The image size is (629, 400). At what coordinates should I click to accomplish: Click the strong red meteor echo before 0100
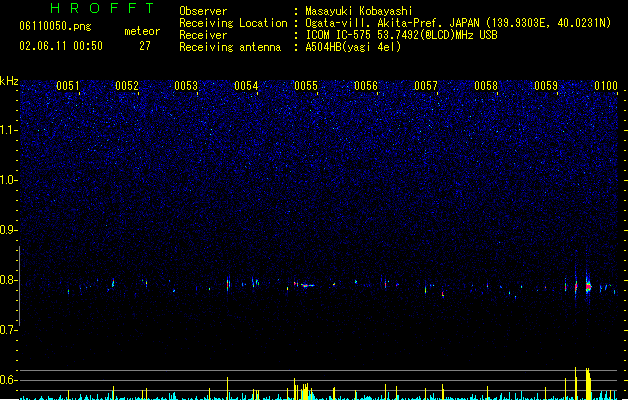pyautogui.click(x=588, y=286)
